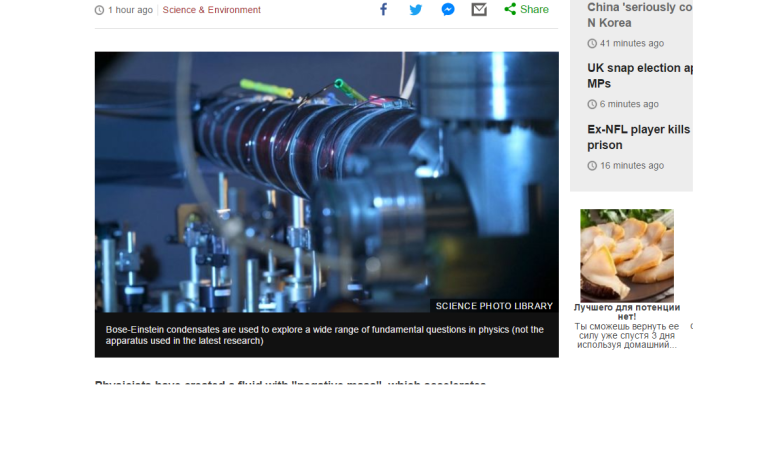
Task: Click the Bose-Einstein condensates caption text
Action: point(325,335)
